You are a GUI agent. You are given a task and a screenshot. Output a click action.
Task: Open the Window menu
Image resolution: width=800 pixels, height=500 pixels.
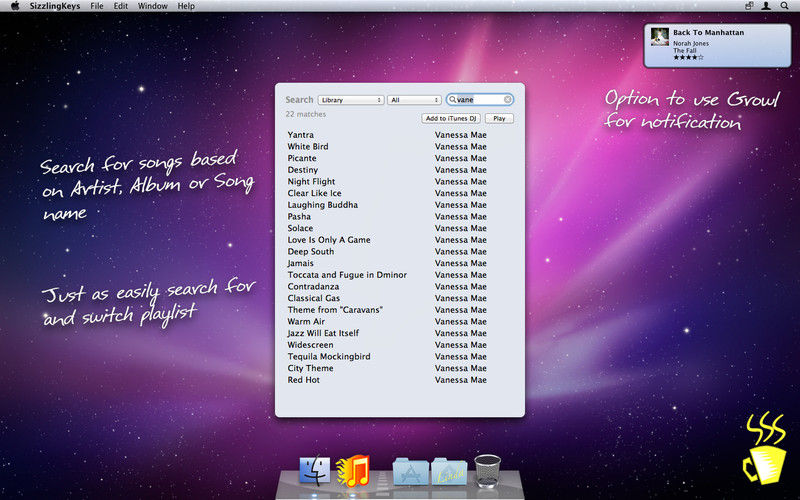(x=153, y=6)
